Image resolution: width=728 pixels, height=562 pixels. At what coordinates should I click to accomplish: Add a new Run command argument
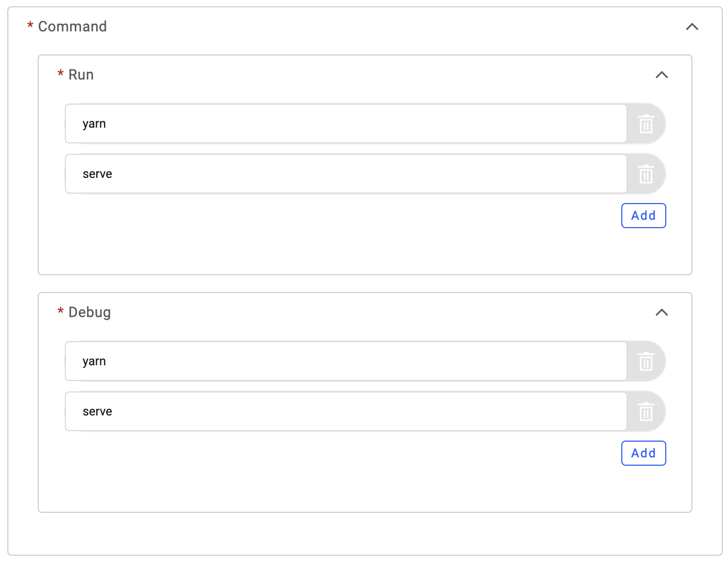coord(643,216)
